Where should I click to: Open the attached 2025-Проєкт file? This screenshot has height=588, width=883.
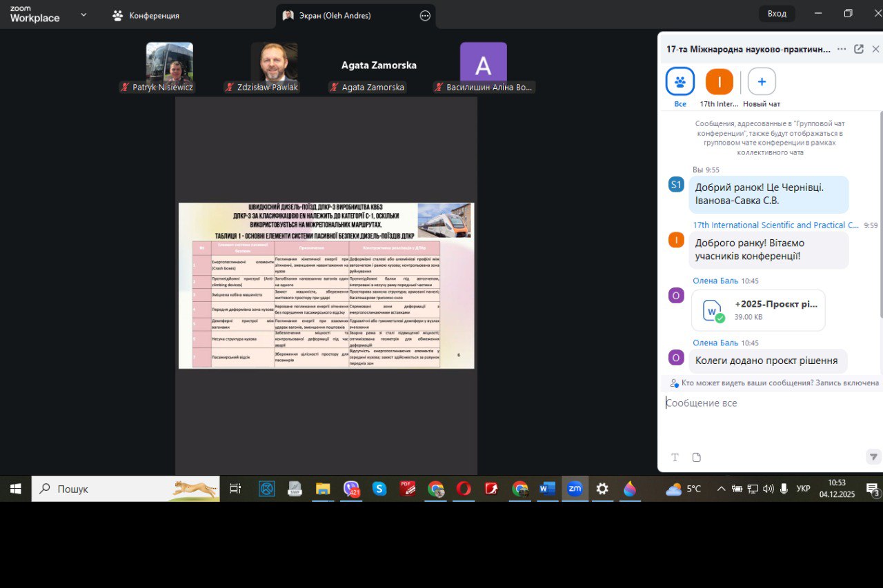[x=758, y=310]
